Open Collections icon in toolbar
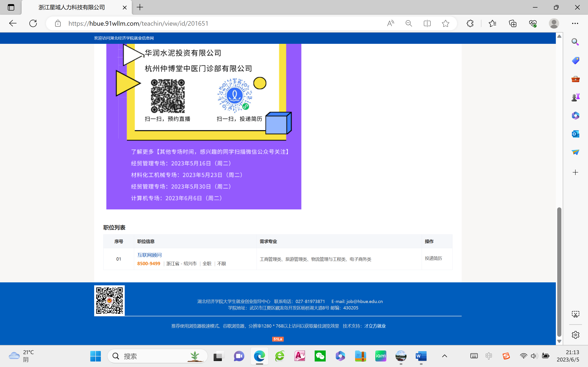 click(x=512, y=23)
